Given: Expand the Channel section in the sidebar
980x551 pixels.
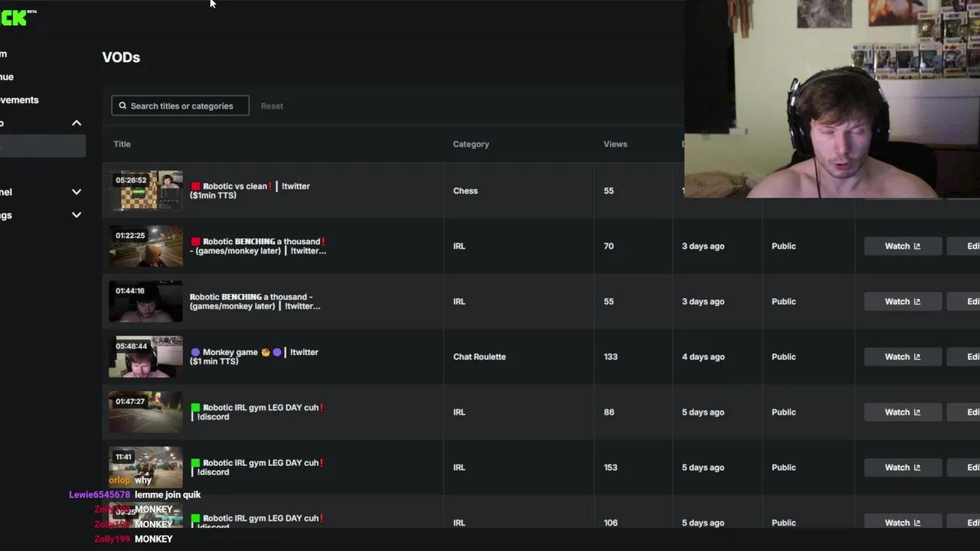Looking at the screenshot, I should (x=77, y=192).
